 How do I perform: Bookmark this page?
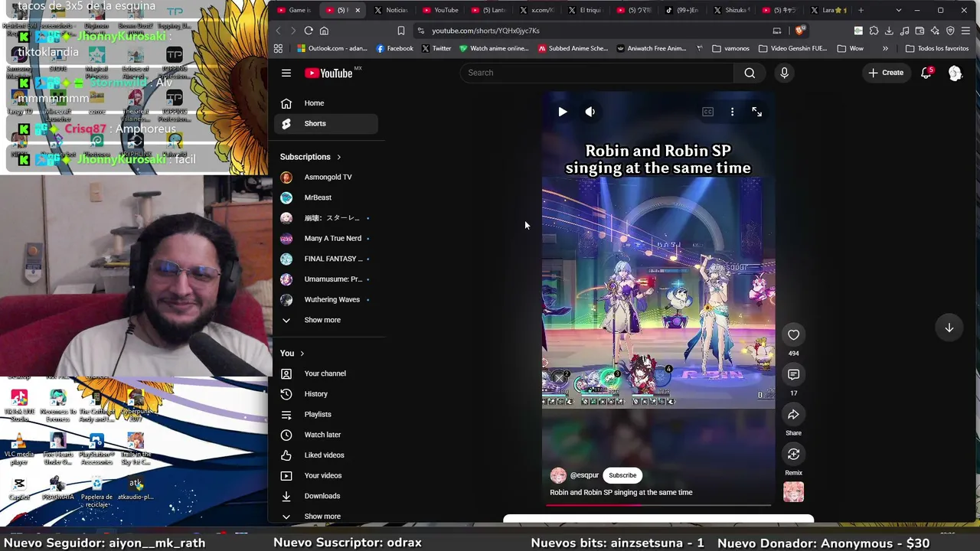[400, 31]
